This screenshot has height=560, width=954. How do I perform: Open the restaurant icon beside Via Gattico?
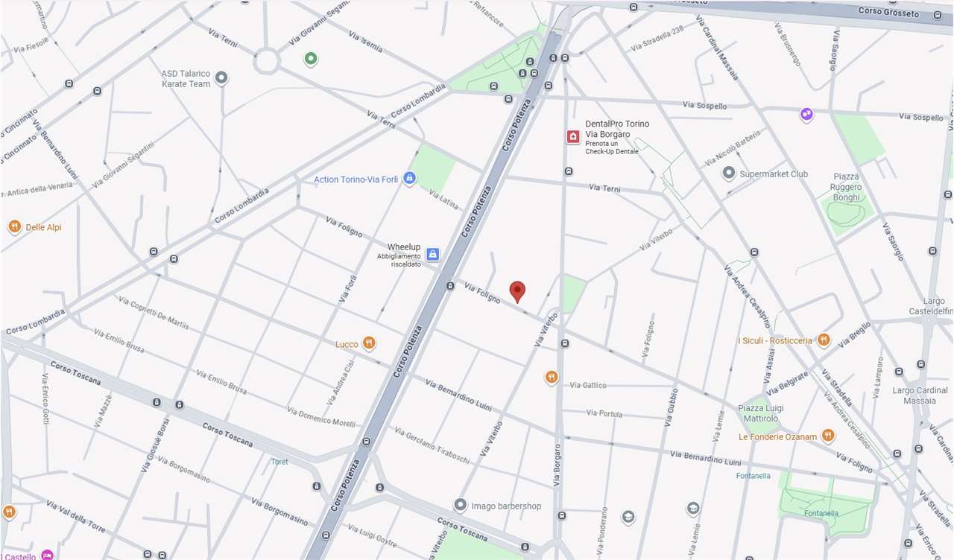pyautogui.click(x=552, y=378)
